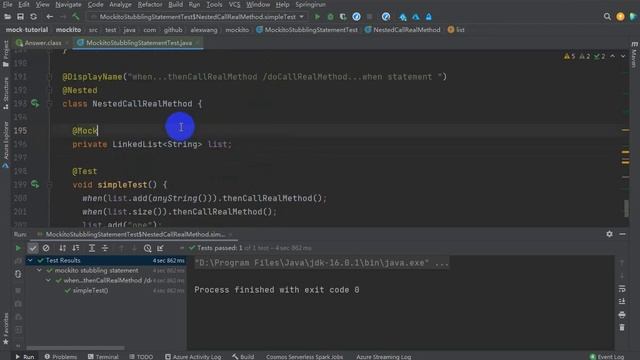640x360 pixels.
Task: Click the Profiler round blue icon
Action: tap(356, 17)
